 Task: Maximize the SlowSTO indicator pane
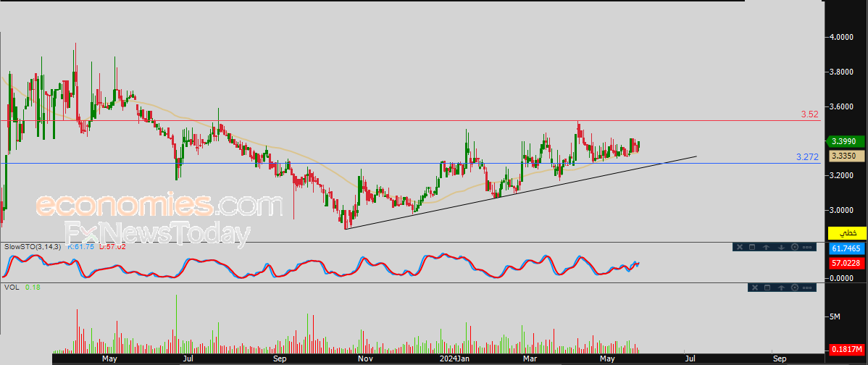[x=752, y=247]
